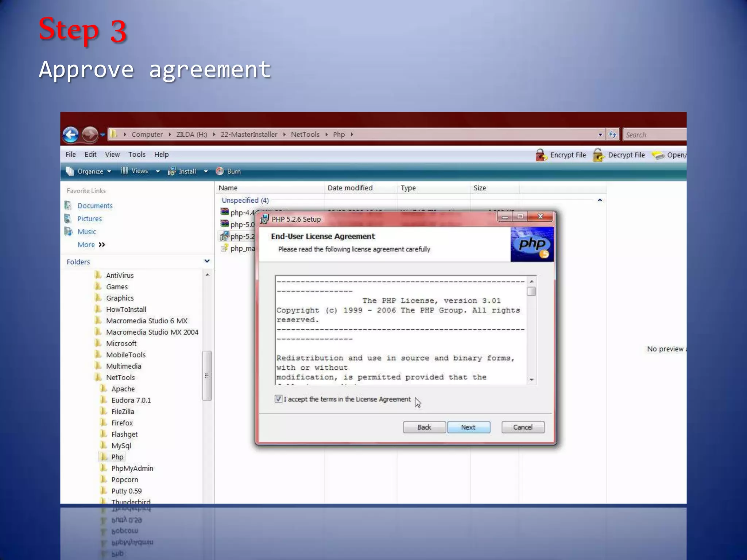
Task: Click license text scroll down arrow
Action: point(531,380)
